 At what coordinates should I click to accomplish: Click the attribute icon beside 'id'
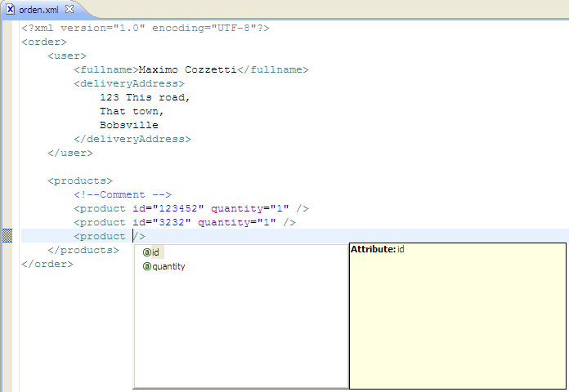pos(146,252)
